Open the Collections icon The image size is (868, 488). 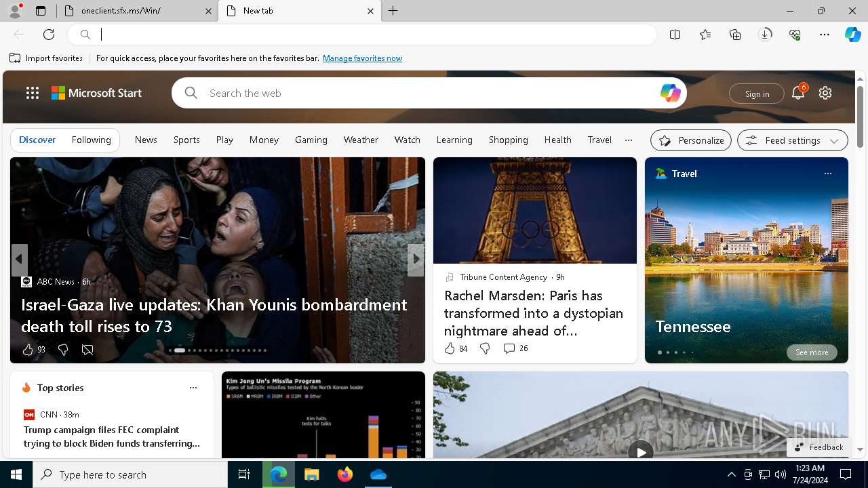[735, 35]
